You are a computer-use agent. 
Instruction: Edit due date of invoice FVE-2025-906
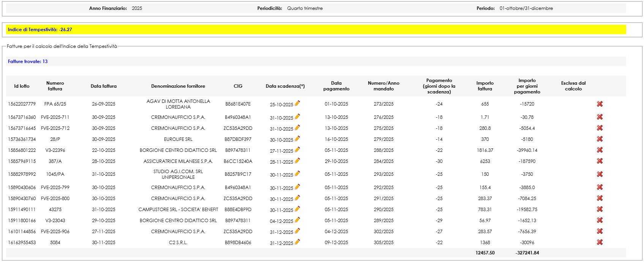pyautogui.click(x=297, y=231)
